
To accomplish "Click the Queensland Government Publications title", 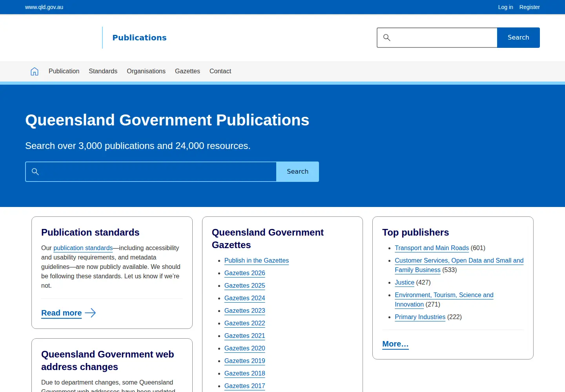I will 167,120.
